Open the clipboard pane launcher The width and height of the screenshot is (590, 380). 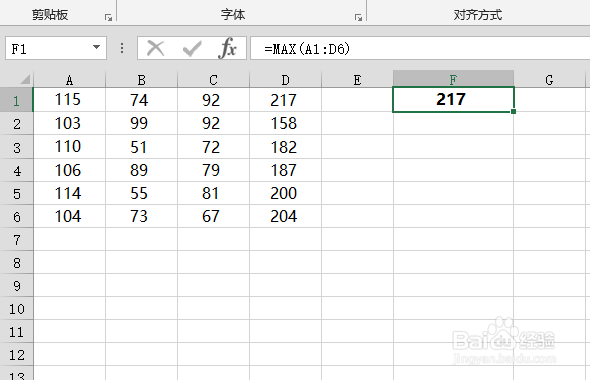[x=108, y=17]
